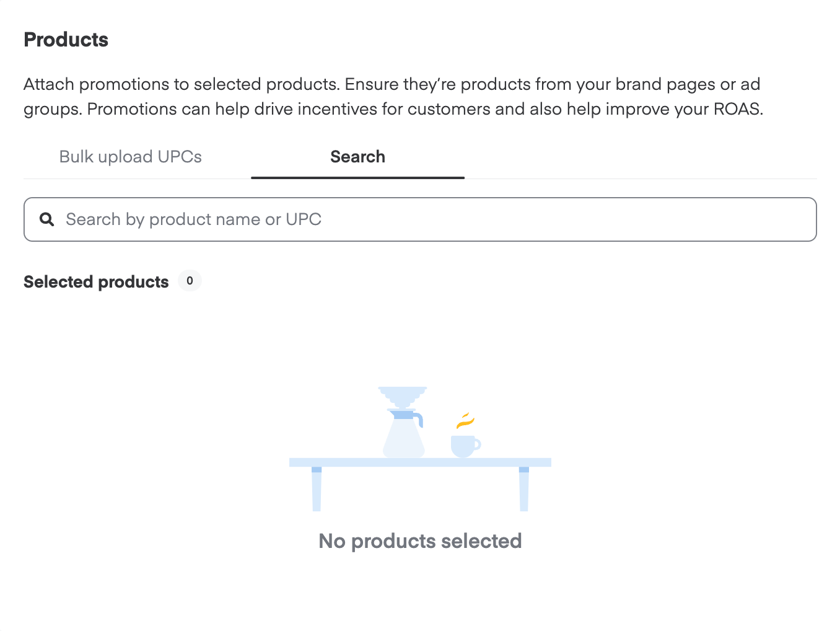Click the search icon inside the input field
840x631 pixels.
coord(47,219)
